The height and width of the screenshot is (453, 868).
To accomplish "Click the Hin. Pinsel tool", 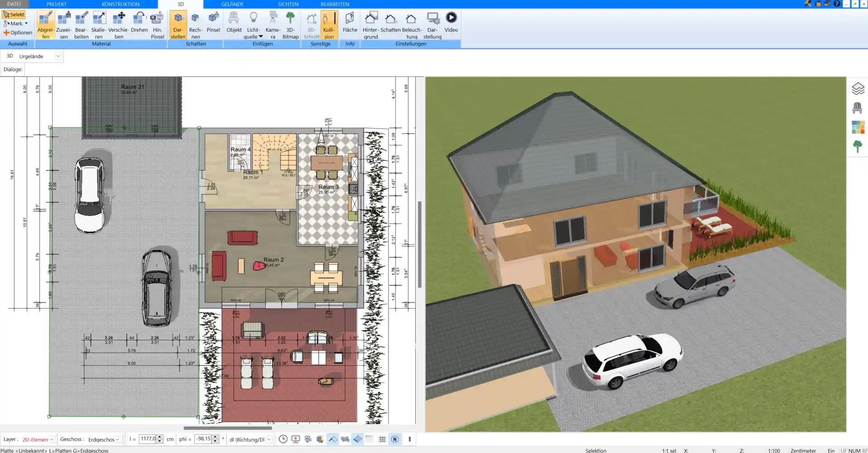I will (157, 25).
